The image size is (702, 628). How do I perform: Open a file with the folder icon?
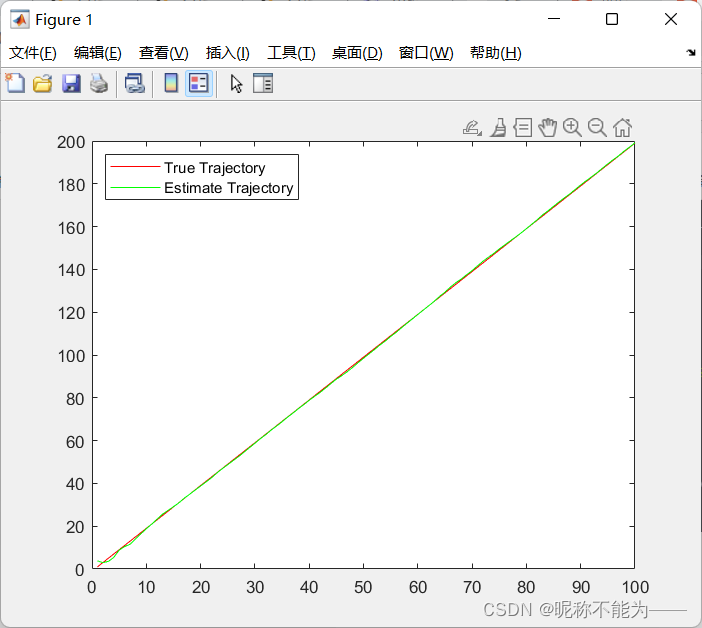point(43,84)
